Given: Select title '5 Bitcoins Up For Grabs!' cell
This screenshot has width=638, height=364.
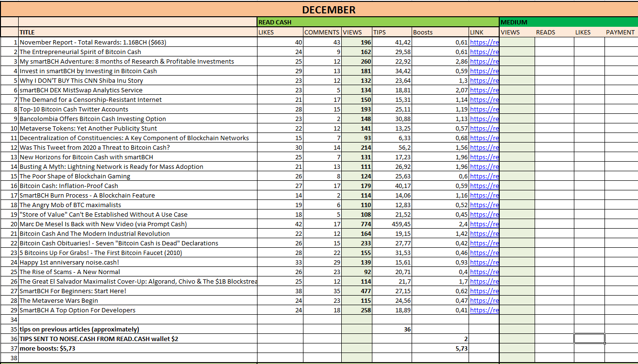Looking at the screenshot, I should 138,253.
